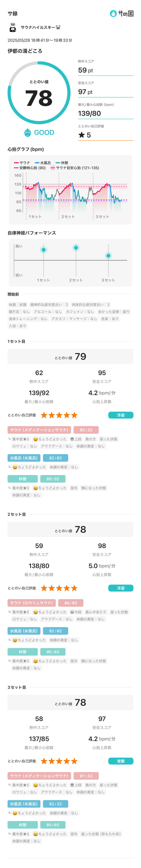Image resolution: width=141 pixels, height=868 pixels.
Task: Click the 01:32 水風呂 time badge
Action: click(x=55, y=804)
